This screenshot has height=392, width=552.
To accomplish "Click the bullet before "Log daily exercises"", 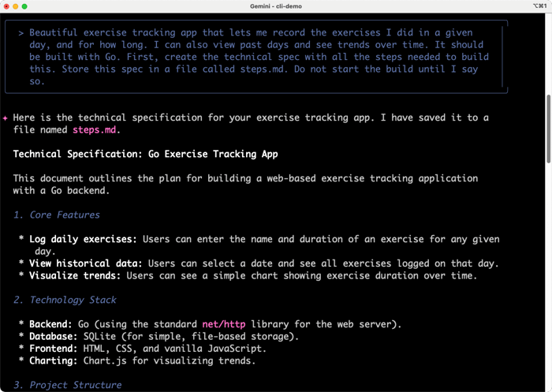I will (x=21, y=239).
